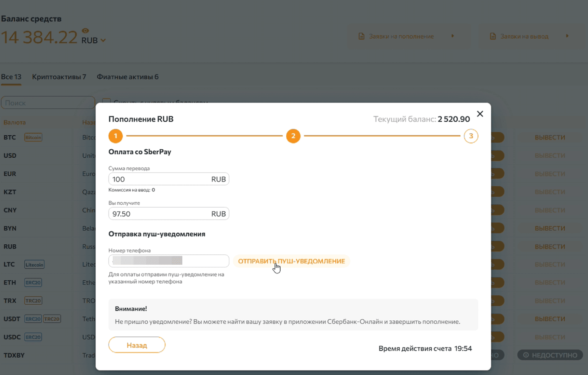The image size is (588, 375).
Task: Click the Litecoin badge next to LTC
Action: click(34, 265)
